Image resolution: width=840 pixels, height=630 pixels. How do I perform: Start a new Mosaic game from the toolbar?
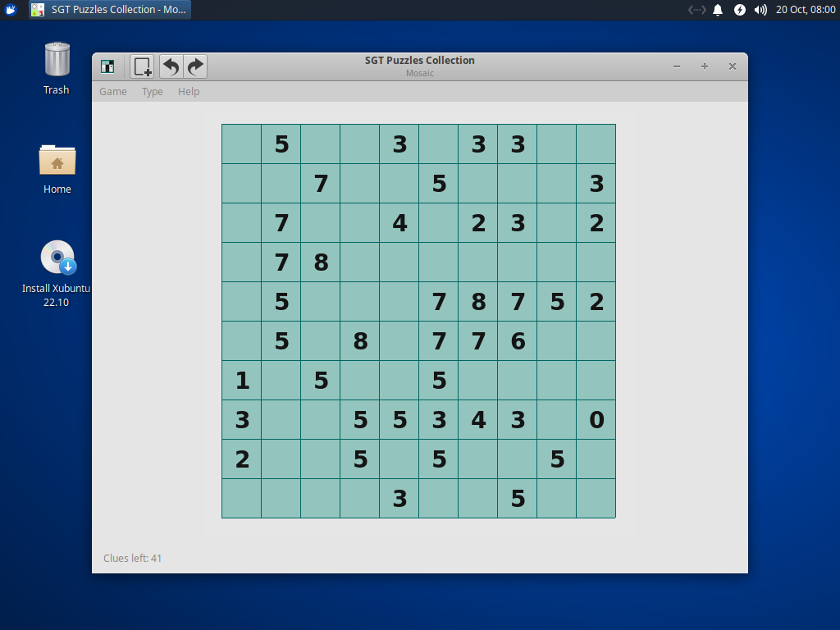tap(141, 66)
